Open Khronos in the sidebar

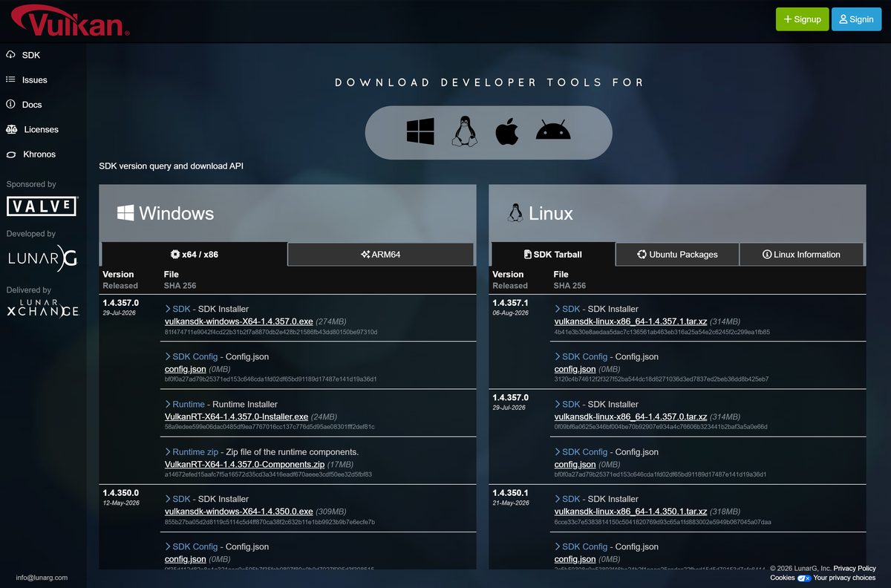30,154
